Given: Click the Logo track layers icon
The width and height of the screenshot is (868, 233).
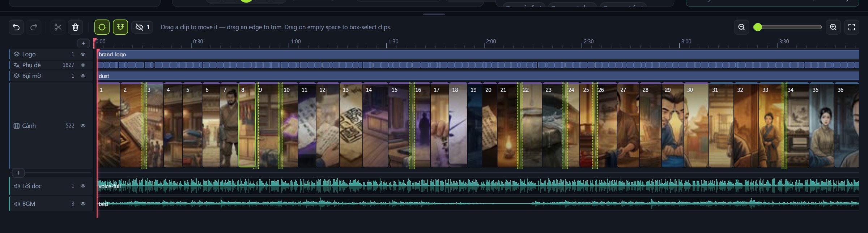Looking at the screenshot, I should (16, 54).
